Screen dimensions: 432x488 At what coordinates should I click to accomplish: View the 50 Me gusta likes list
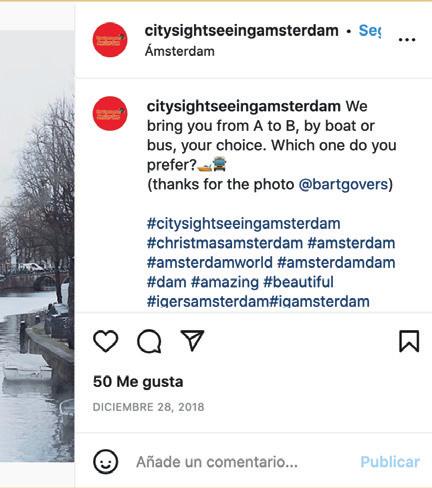point(138,382)
